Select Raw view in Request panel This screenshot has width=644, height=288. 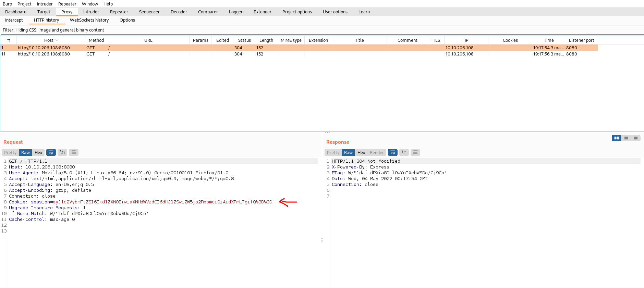26,153
